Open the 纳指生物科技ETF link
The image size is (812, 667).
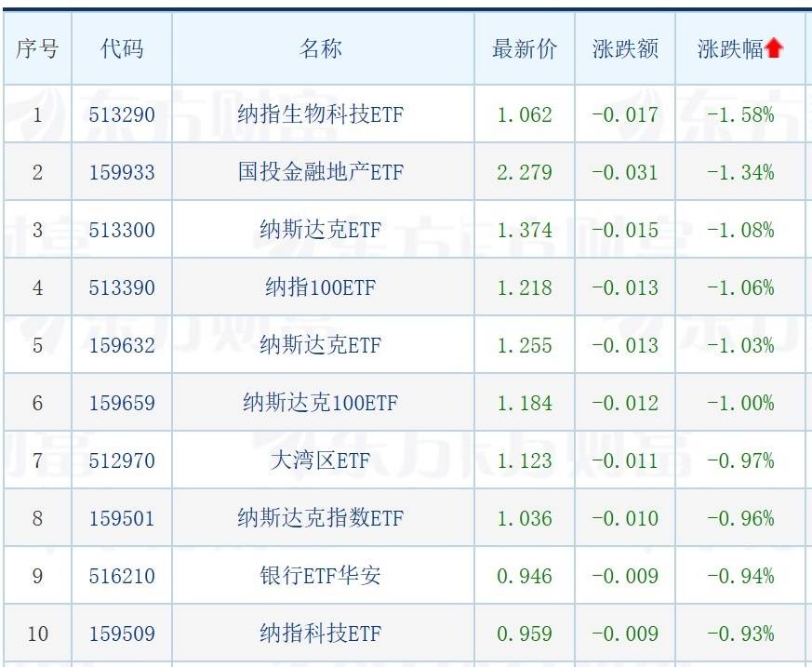point(321,115)
